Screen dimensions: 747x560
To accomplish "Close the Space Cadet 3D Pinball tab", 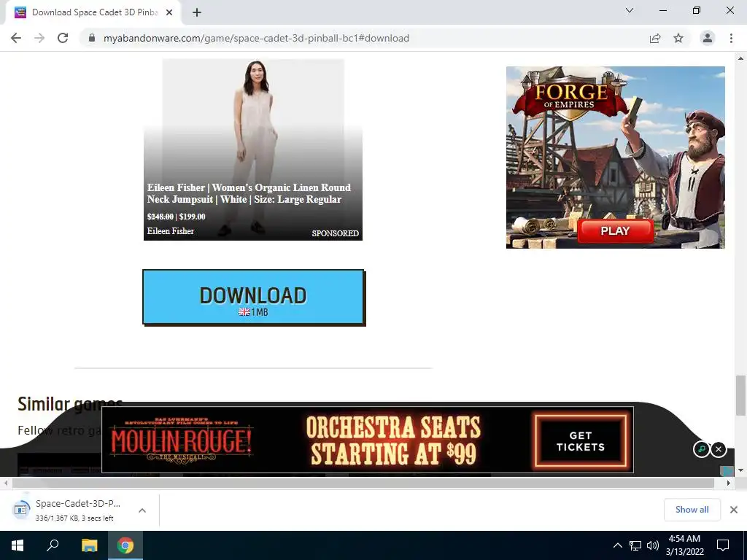I will (169, 12).
